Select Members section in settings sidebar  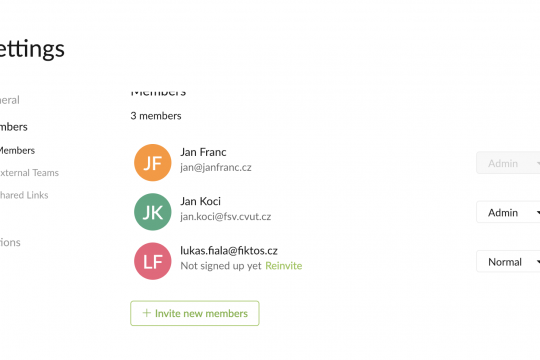(13, 127)
